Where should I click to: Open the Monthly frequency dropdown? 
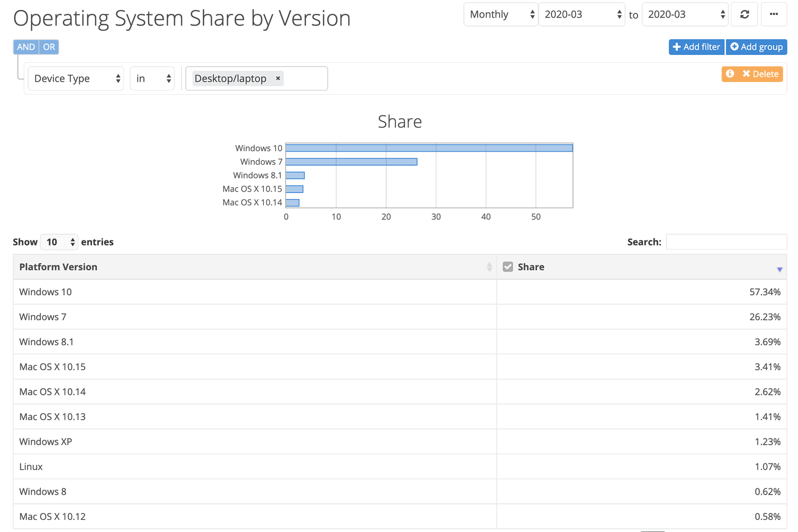500,14
